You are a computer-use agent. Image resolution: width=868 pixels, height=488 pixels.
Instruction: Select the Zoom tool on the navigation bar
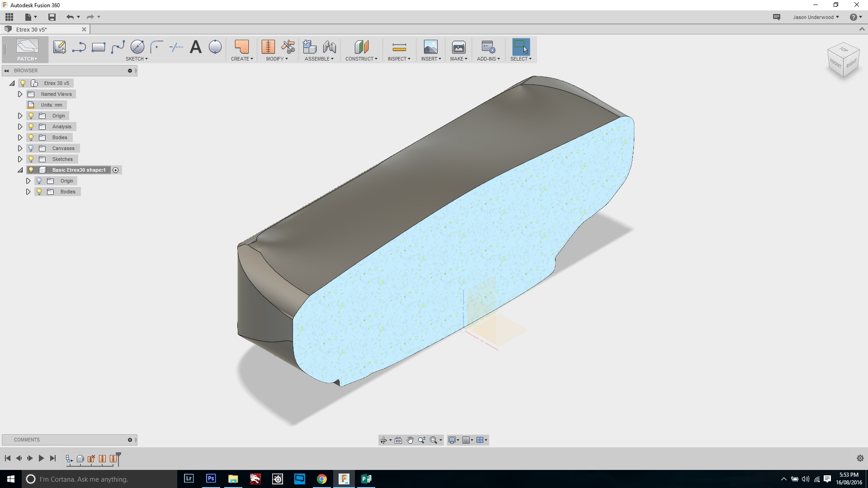click(x=422, y=440)
